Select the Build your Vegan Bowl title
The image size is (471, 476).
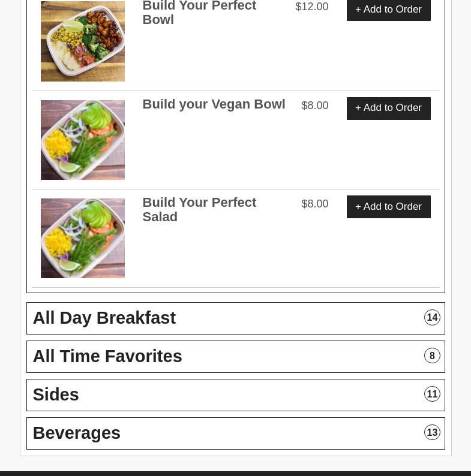tap(214, 104)
